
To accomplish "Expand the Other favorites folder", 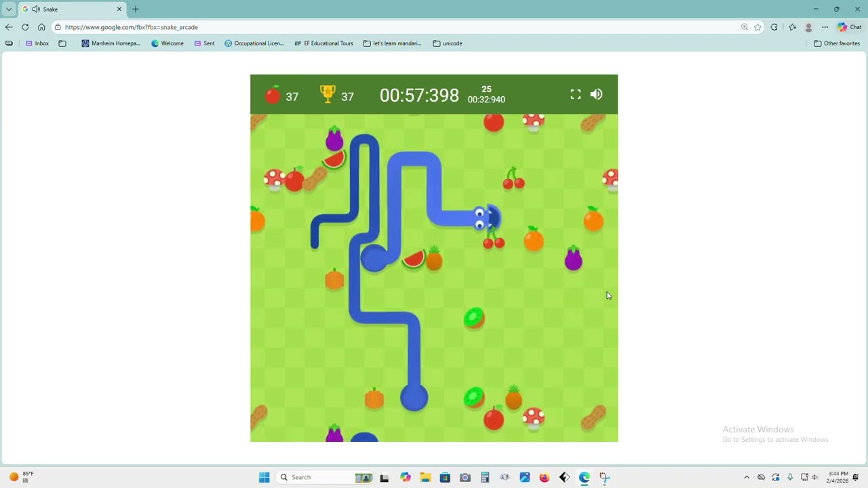I will tap(837, 43).
